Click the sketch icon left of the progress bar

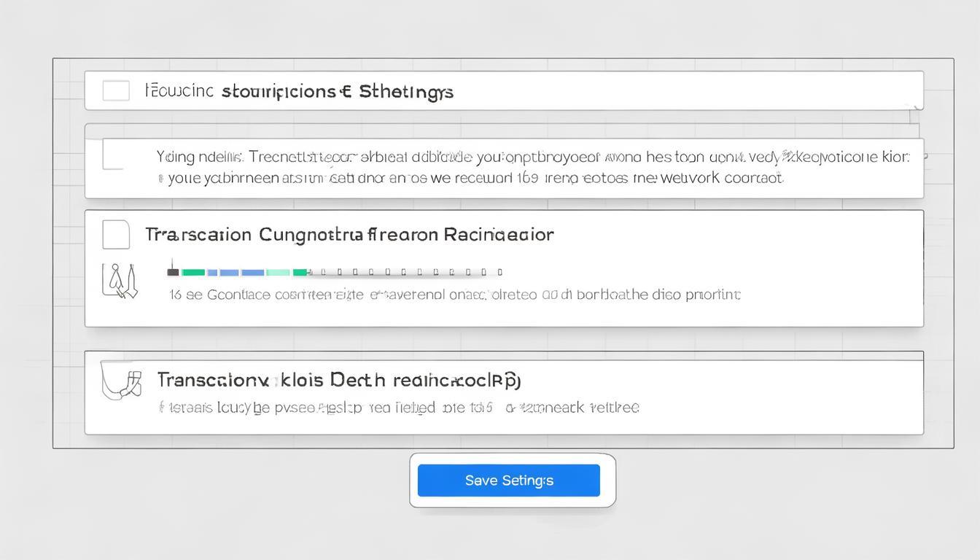120,281
